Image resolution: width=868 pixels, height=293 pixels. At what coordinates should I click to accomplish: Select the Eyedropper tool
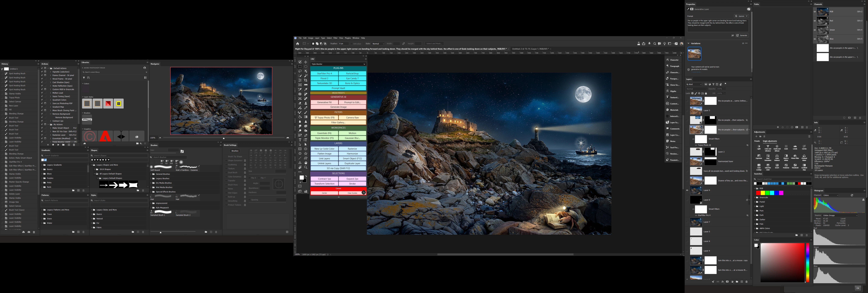306,89
